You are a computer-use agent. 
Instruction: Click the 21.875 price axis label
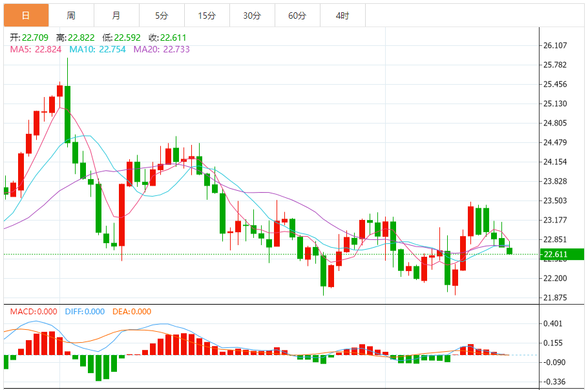(x=556, y=298)
